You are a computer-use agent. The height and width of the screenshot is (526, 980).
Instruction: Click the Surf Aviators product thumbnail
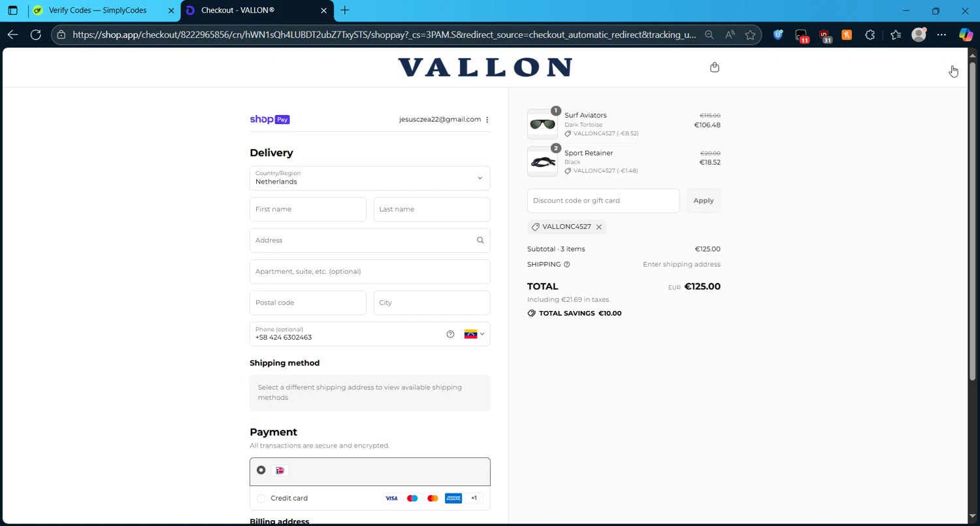click(x=542, y=124)
